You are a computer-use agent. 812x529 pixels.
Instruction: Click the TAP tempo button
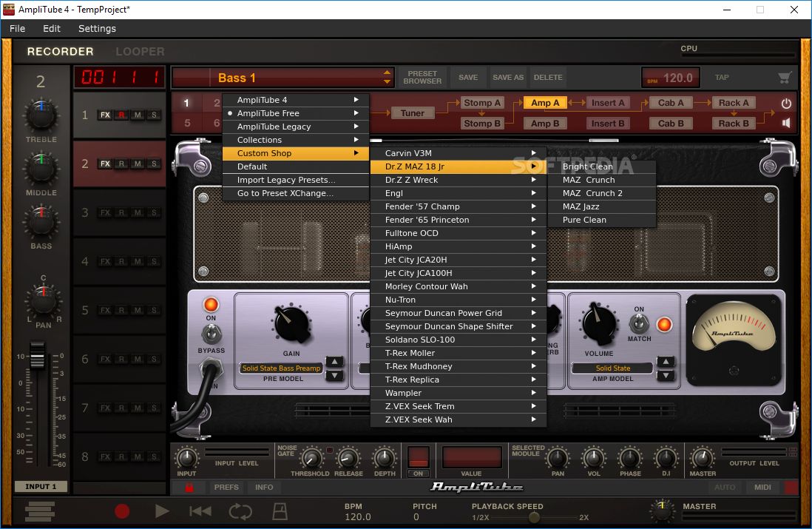pyautogui.click(x=722, y=77)
